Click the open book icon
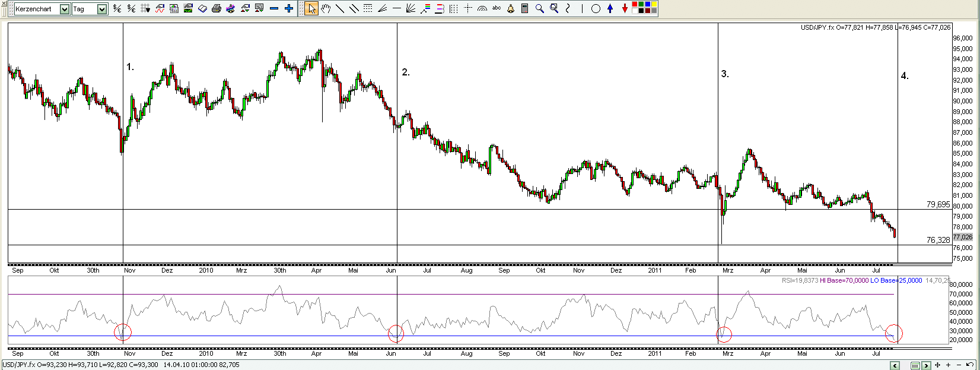Image resolution: width=980 pixels, height=370 pixels. click(202, 9)
